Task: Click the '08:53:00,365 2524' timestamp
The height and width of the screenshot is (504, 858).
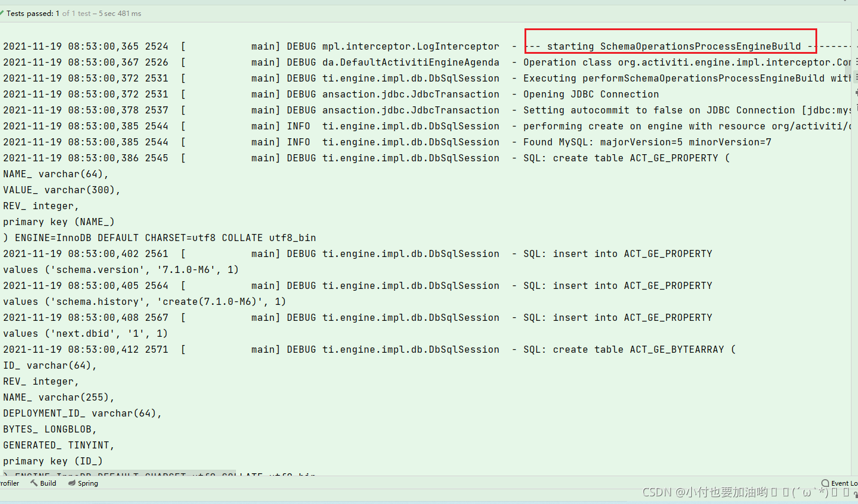Action: pos(118,46)
